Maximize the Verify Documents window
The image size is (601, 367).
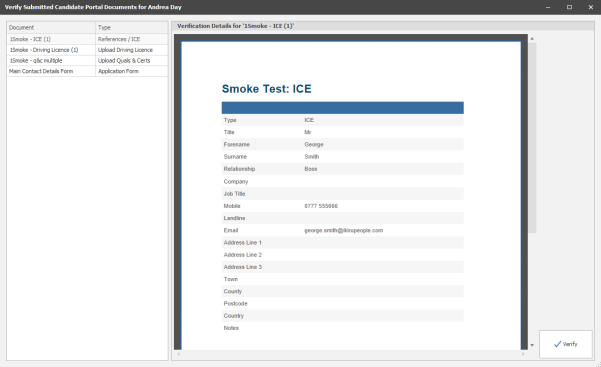coord(569,7)
